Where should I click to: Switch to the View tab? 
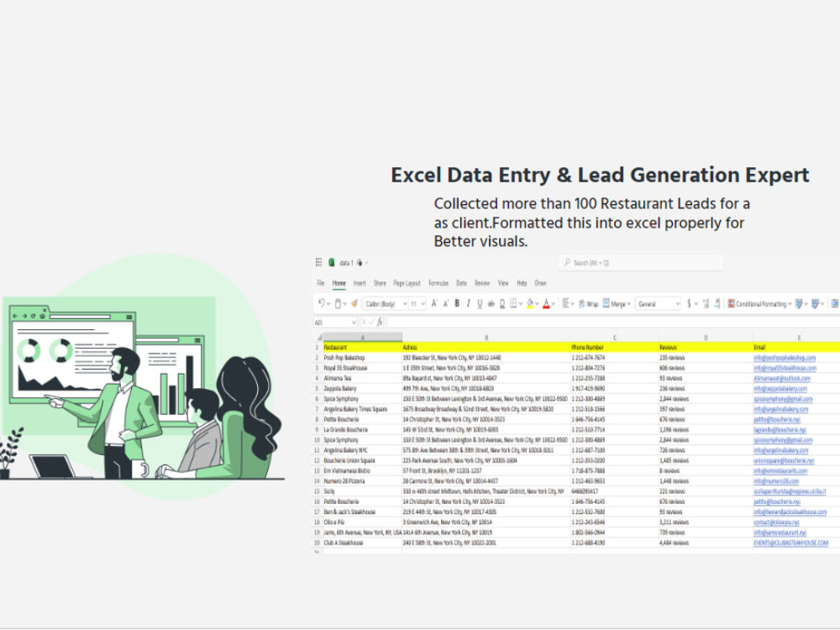coord(503,283)
